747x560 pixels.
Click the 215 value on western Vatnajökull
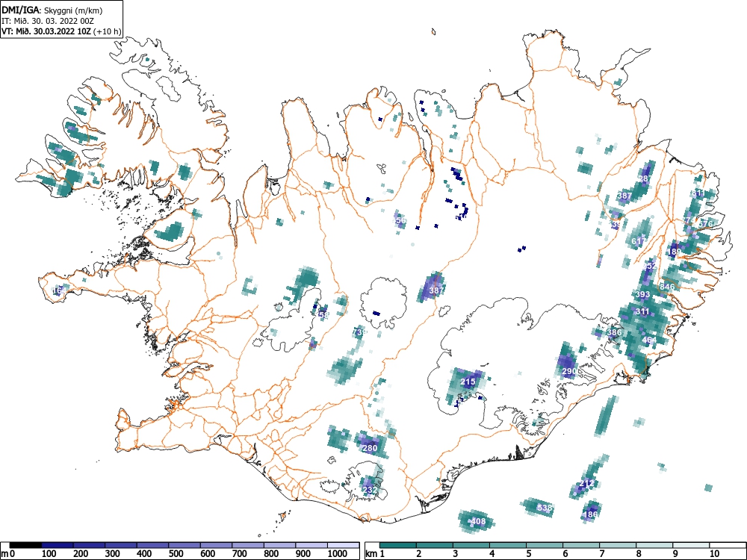click(468, 382)
